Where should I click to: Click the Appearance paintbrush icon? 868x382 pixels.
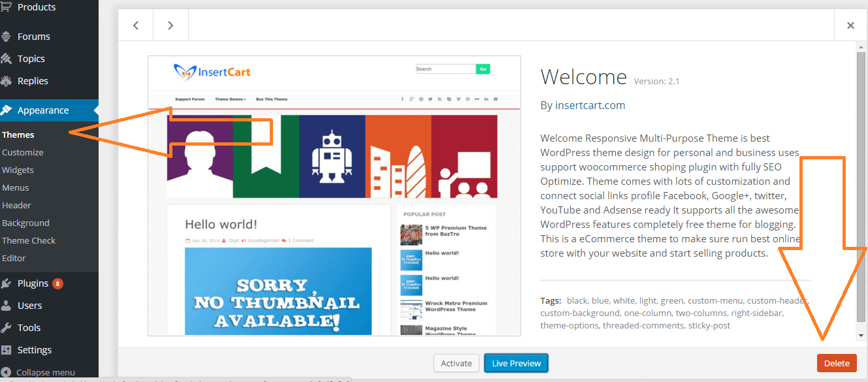point(7,110)
